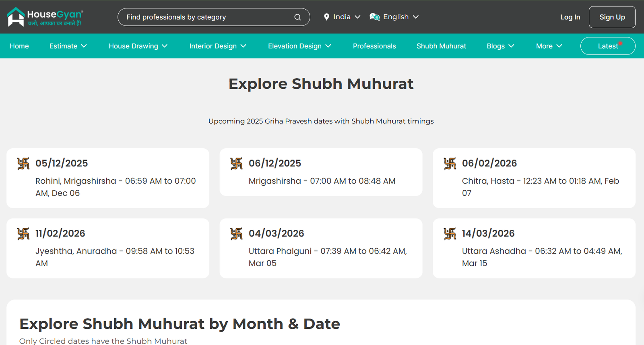Click swastika icon on 14/03/2026 card
This screenshot has width=644, height=345.
pos(450,233)
